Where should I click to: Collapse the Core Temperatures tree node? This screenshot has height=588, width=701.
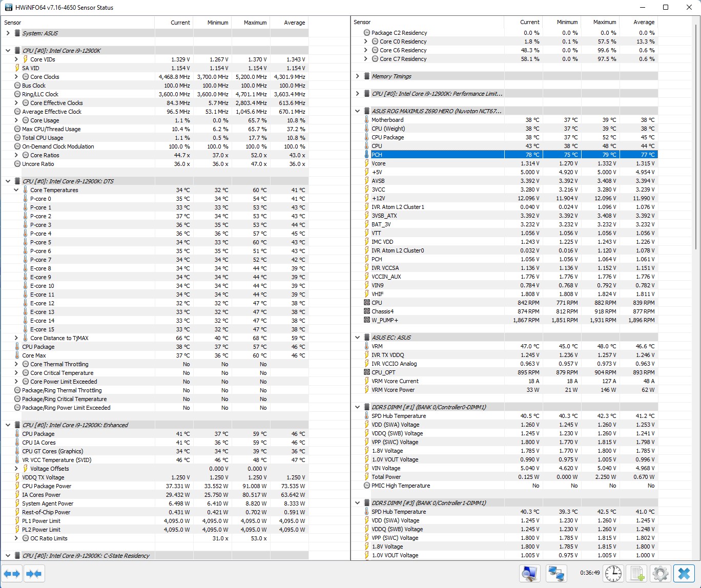pyautogui.click(x=16, y=190)
